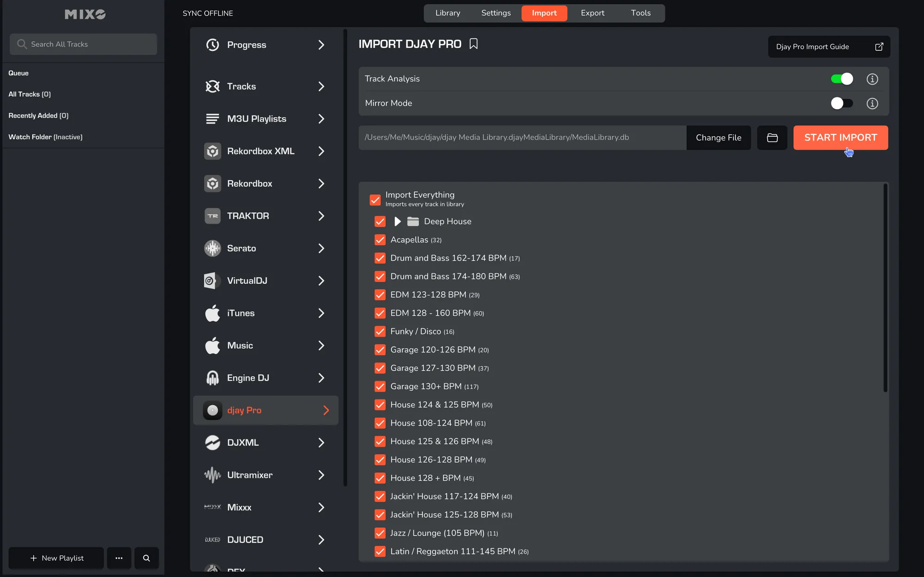
Task: Click the bookmark icon beside Import Djay Pro
Action: [474, 44]
